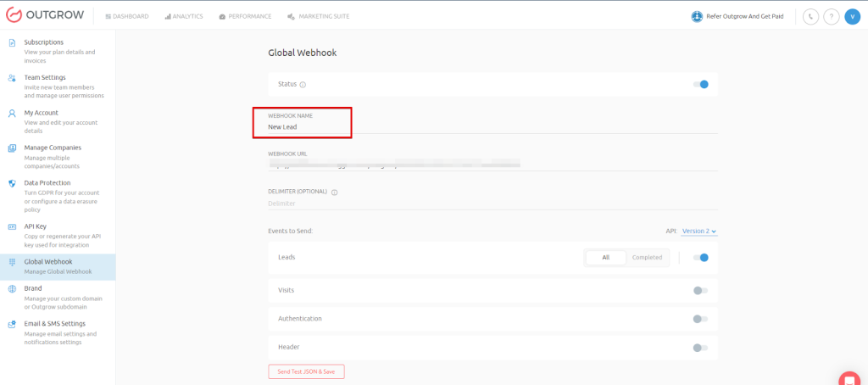Open the user profile avatar
This screenshot has height=385, width=868.
(x=853, y=16)
